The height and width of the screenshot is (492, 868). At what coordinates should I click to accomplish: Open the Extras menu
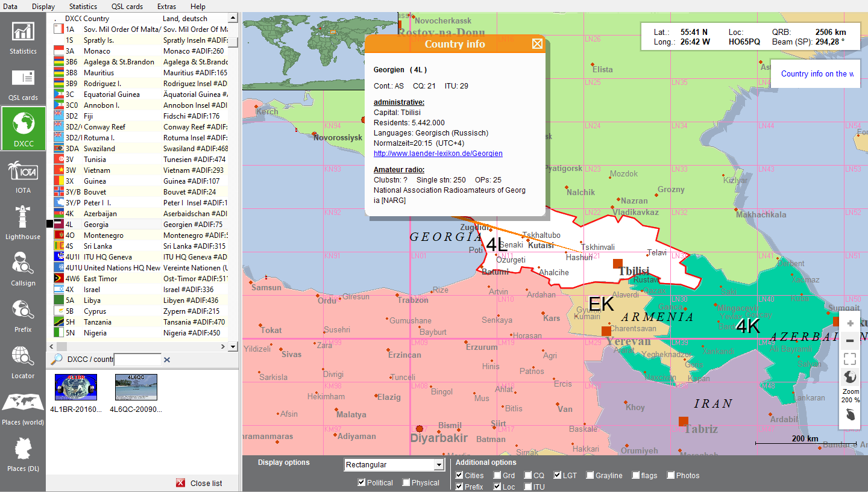(x=166, y=7)
